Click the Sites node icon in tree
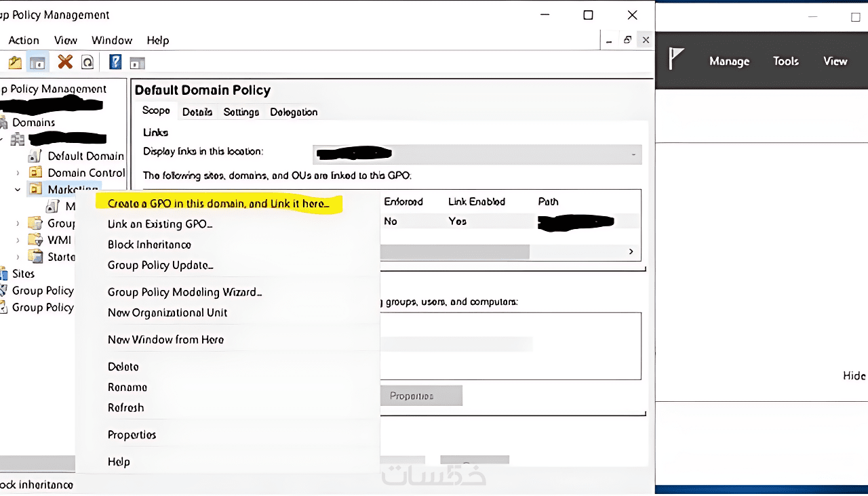868x496 pixels. click(x=4, y=274)
